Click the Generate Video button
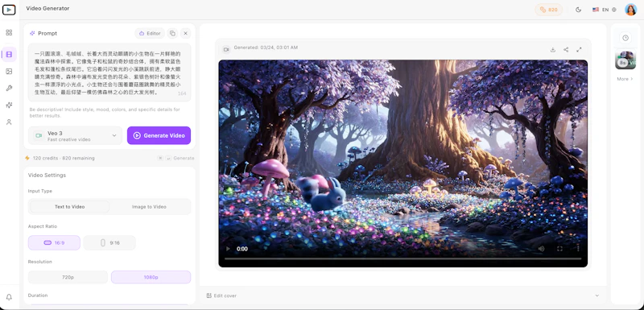Image resolution: width=644 pixels, height=310 pixels. click(x=159, y=135)
